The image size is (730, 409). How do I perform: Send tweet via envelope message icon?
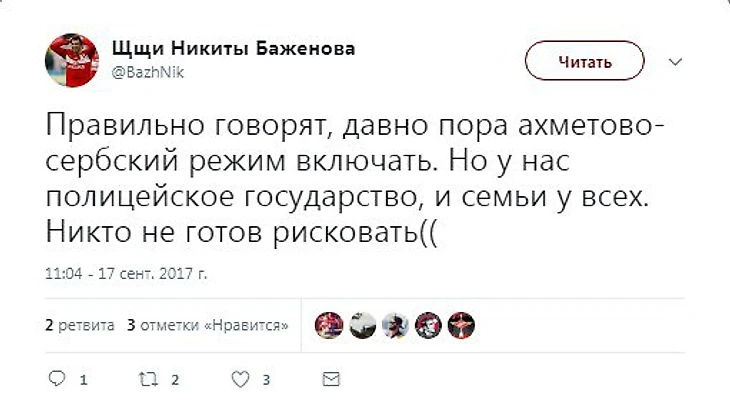pyautogui.click(x=331, y=380)
